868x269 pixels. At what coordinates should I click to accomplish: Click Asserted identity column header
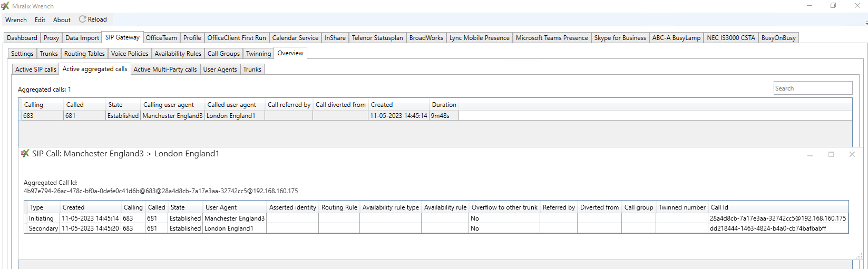pyautogui.click(x=292, y=207)
